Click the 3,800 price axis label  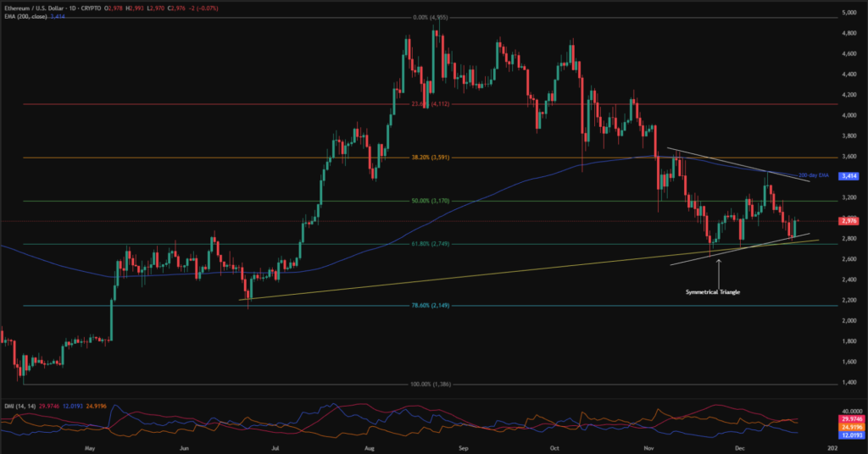849,136
